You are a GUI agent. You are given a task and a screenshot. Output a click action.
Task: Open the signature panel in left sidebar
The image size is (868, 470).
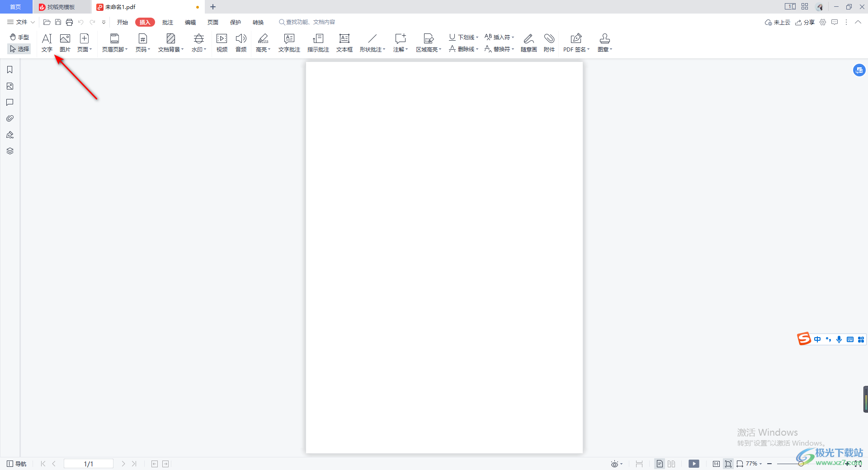coord(10,135)
